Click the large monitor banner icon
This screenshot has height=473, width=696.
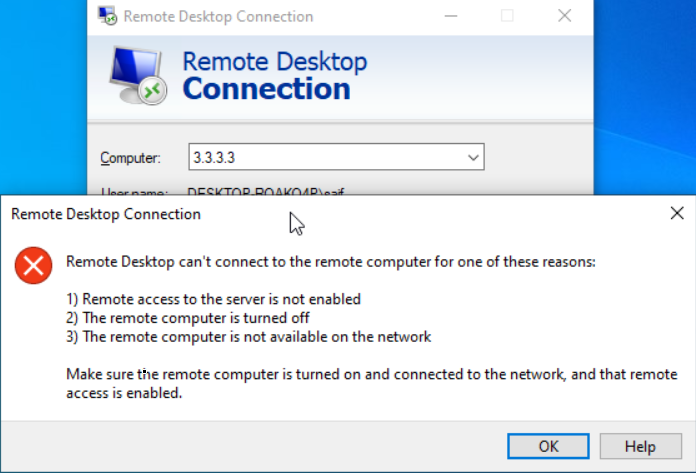pyautogui.click(x=138, y=75)
